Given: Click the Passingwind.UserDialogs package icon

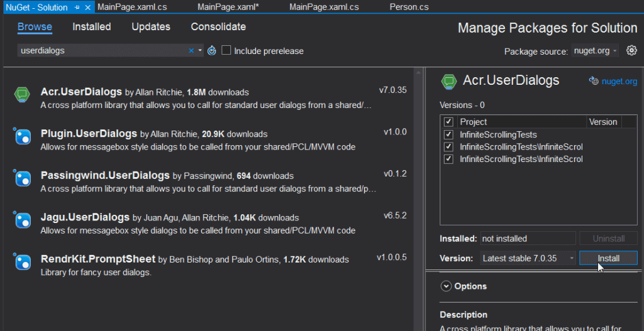Looking at the screenshot, I should point(23,179).
